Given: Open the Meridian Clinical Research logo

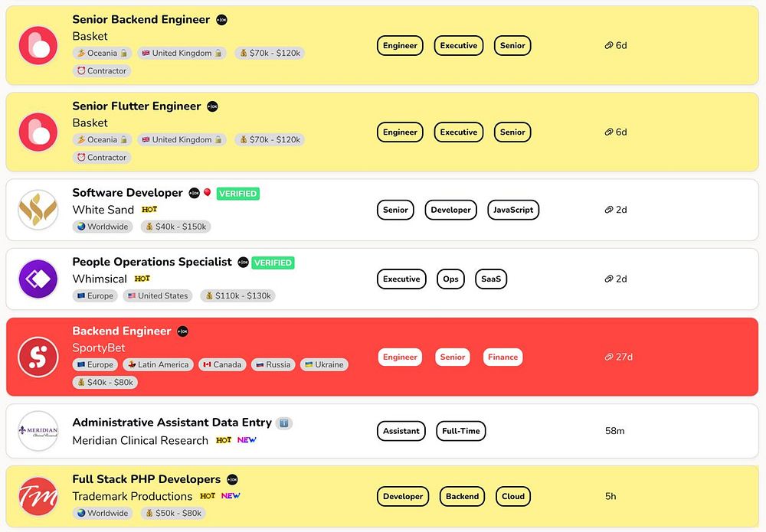Looking at the screenshot, I should [x=38, y=431].
